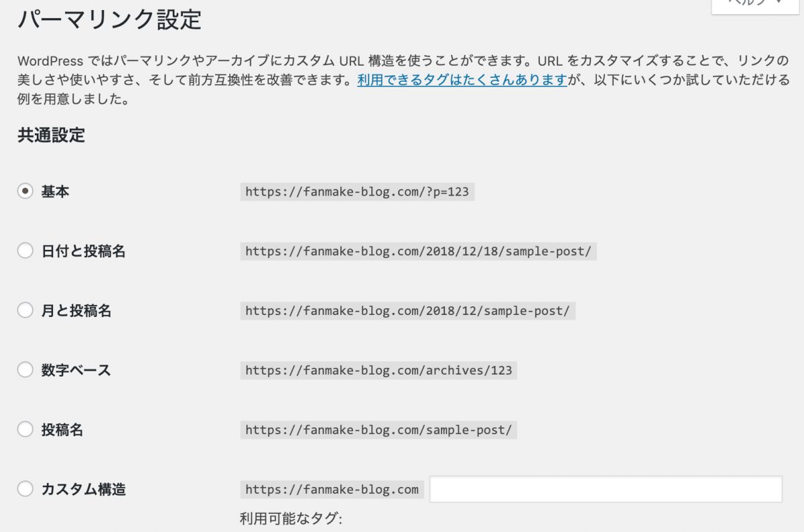Click the 2018/12/18/sample-post example URL
Screen dimensions: 804x532
click(x=418, y=252)
